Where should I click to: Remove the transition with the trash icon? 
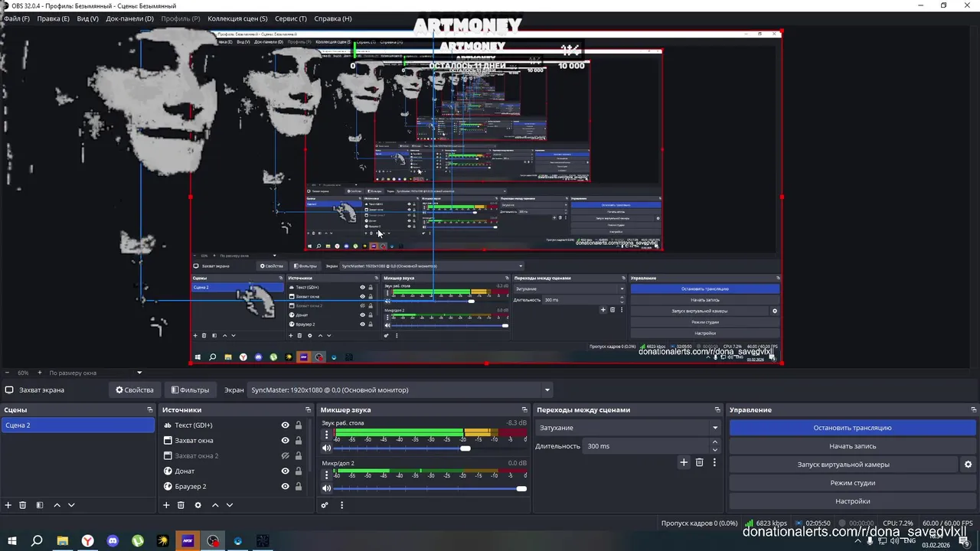(x=699, y=462)
